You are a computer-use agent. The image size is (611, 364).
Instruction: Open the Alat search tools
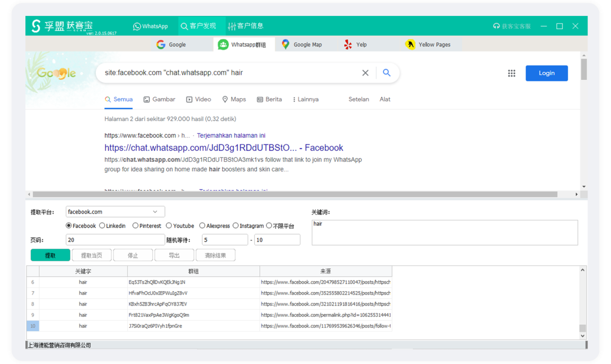coord(385,100)
